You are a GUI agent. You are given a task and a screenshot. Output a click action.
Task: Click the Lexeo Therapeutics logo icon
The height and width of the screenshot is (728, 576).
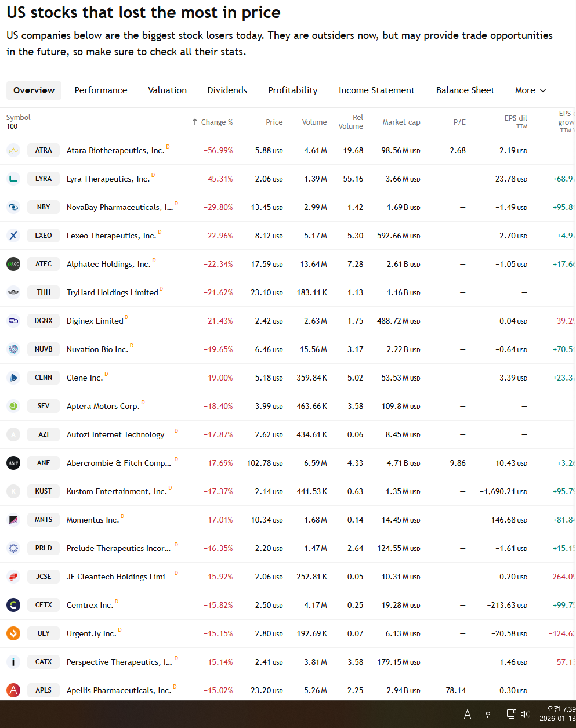[13, 236]
